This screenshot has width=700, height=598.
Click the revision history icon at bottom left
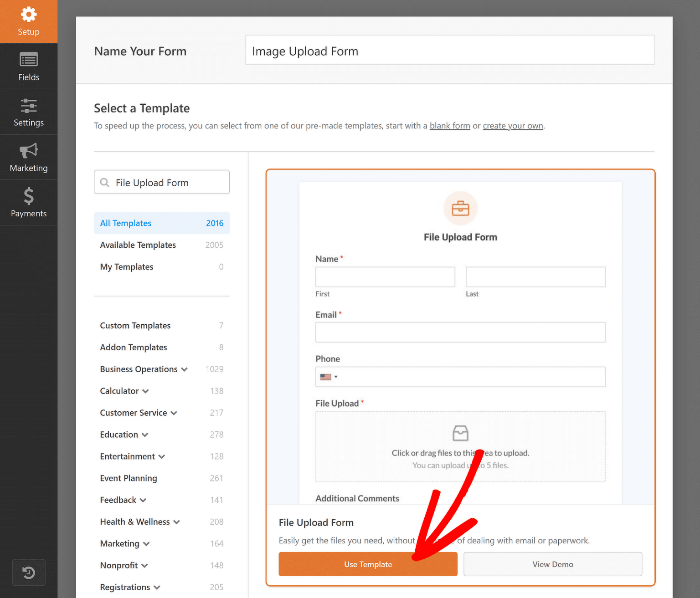(x=29, y=572)
